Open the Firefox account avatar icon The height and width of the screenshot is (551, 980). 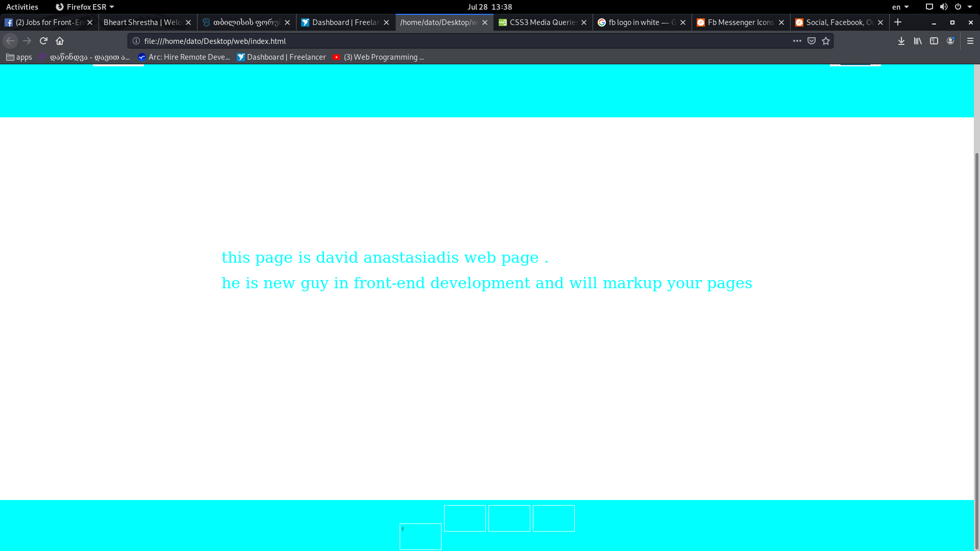950,41
